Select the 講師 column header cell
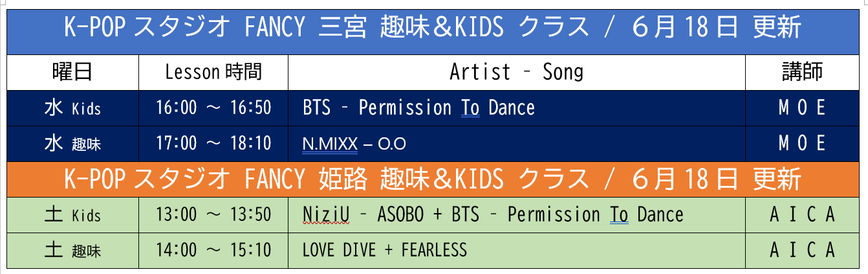 (x=803, y=72)
